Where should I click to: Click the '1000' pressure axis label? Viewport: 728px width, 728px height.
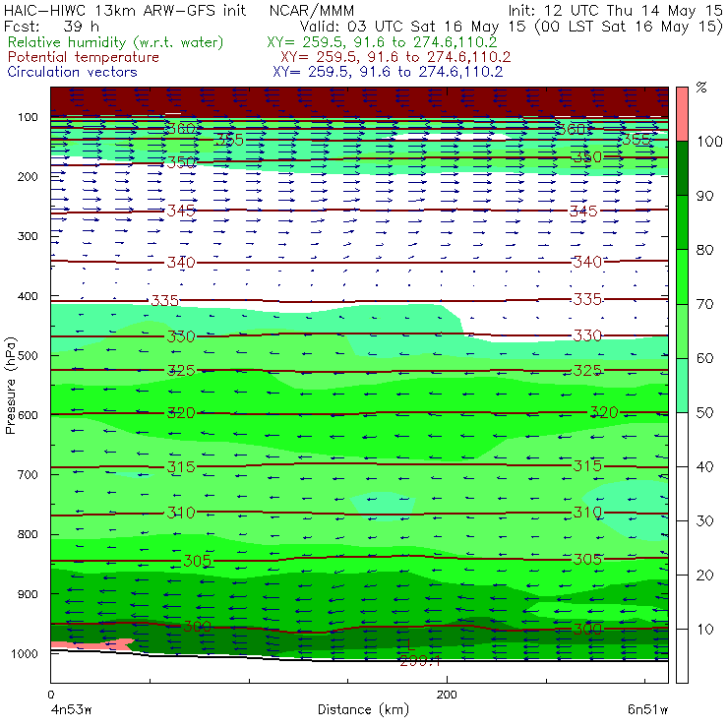(25, 653)
